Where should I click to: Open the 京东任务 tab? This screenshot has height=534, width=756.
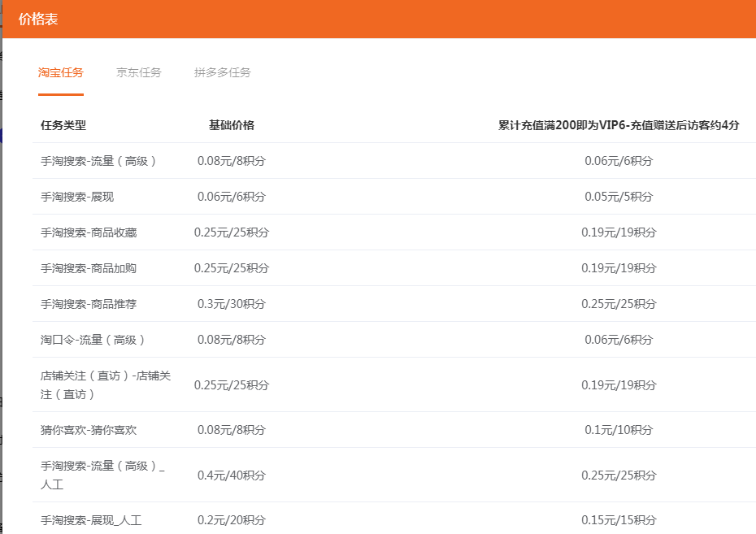[139, 72]
